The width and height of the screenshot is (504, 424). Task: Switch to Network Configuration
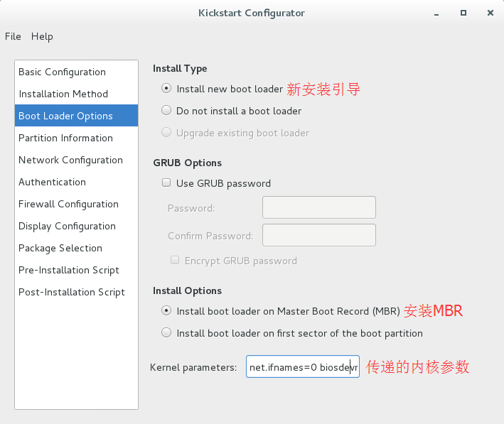[77, 160]
